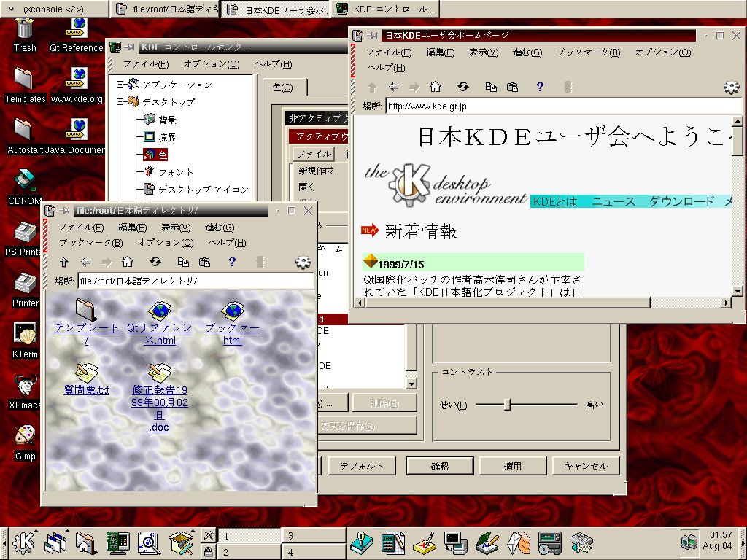Click the location field showing http://www.kde.gr.jp
Image resolution: width=747 pixels, height=560 pixels.
tap(562, 106)
